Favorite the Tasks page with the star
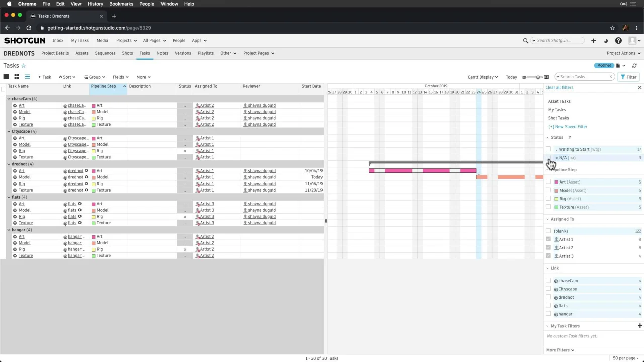644x362 pixels. coord(23,66)
